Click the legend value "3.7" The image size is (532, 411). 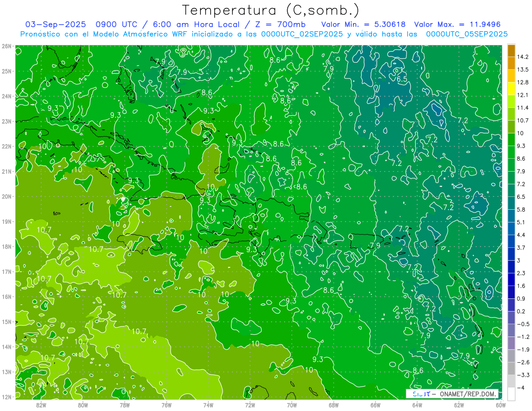[521, 247]
